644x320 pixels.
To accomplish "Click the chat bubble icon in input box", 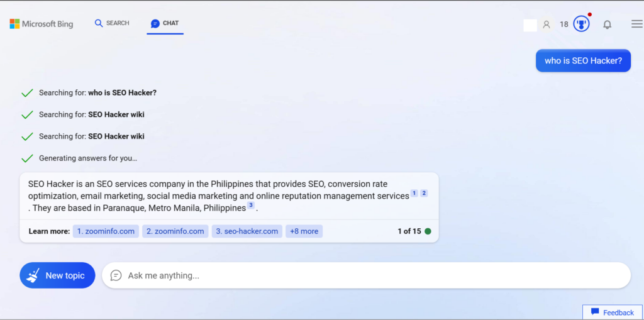I will [116, 275].
